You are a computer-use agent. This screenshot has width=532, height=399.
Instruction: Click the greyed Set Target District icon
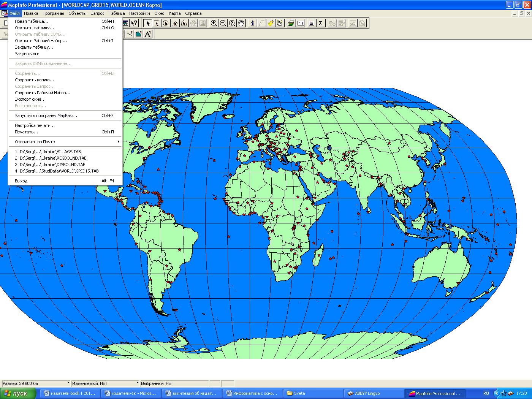click(332, 23)
